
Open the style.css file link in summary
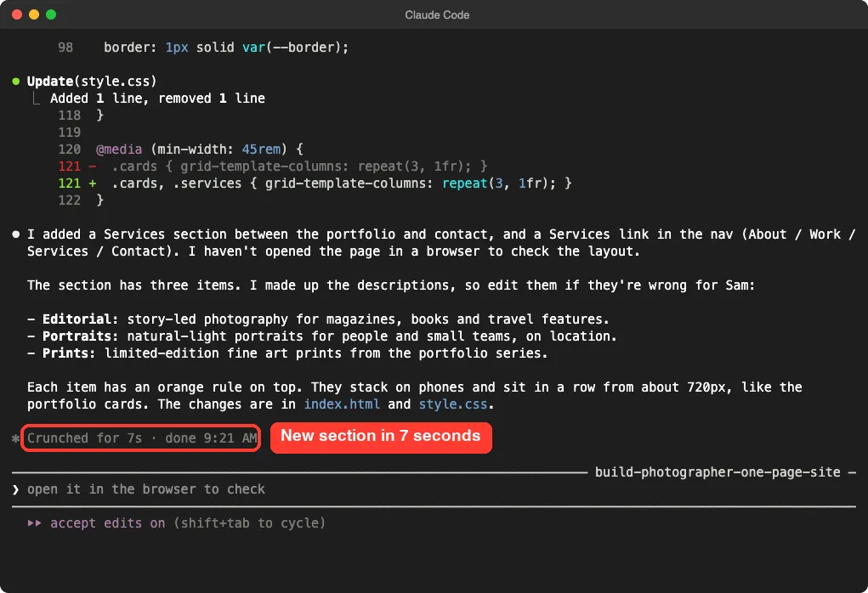[452, 404]
